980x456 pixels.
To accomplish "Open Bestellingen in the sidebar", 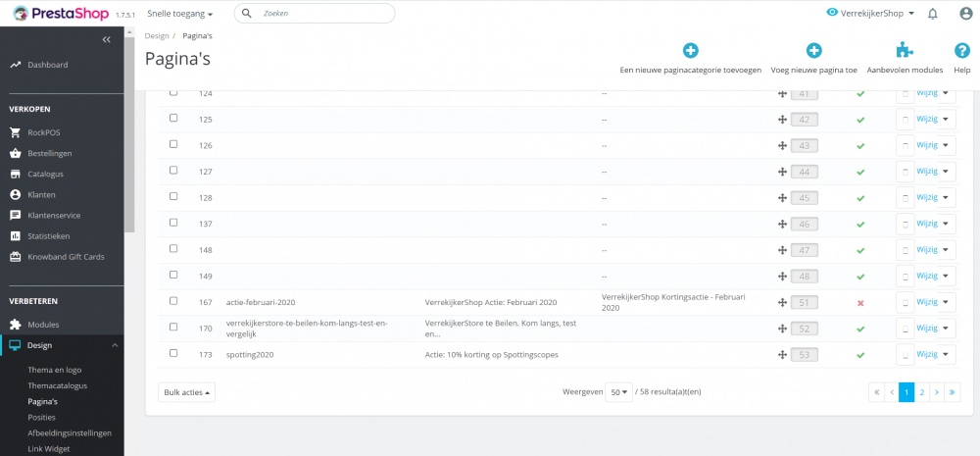I will [x=49, y=153].
